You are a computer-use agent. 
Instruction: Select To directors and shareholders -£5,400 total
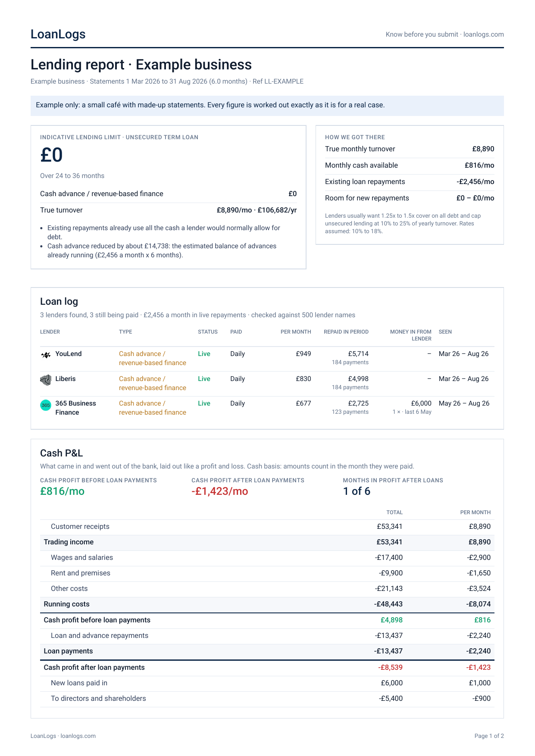click(x=391, y=699)
